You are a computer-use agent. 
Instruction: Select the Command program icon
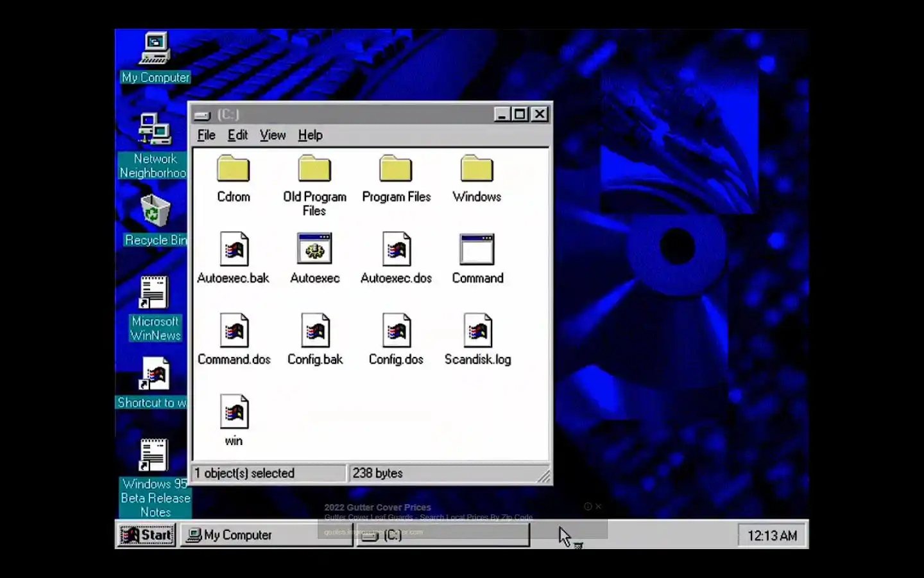pyautogui.click(x=477, y=249)
